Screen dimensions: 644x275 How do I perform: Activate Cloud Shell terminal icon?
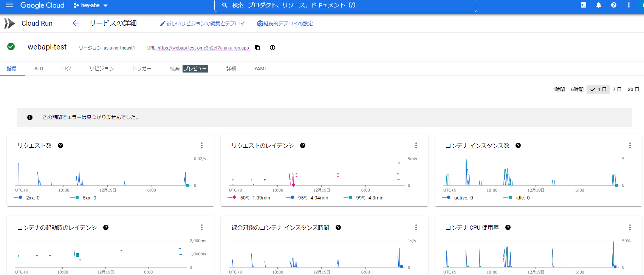[x=584, y=5]
